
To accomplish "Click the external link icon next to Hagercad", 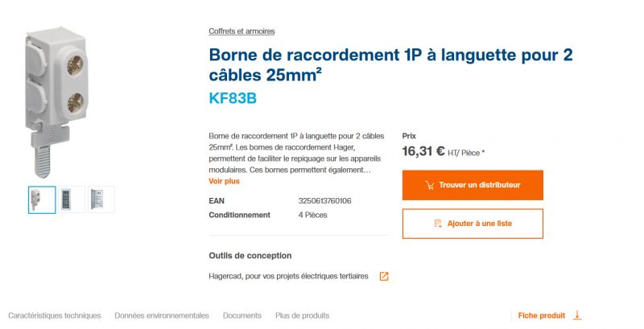I will tap(384, 276).
